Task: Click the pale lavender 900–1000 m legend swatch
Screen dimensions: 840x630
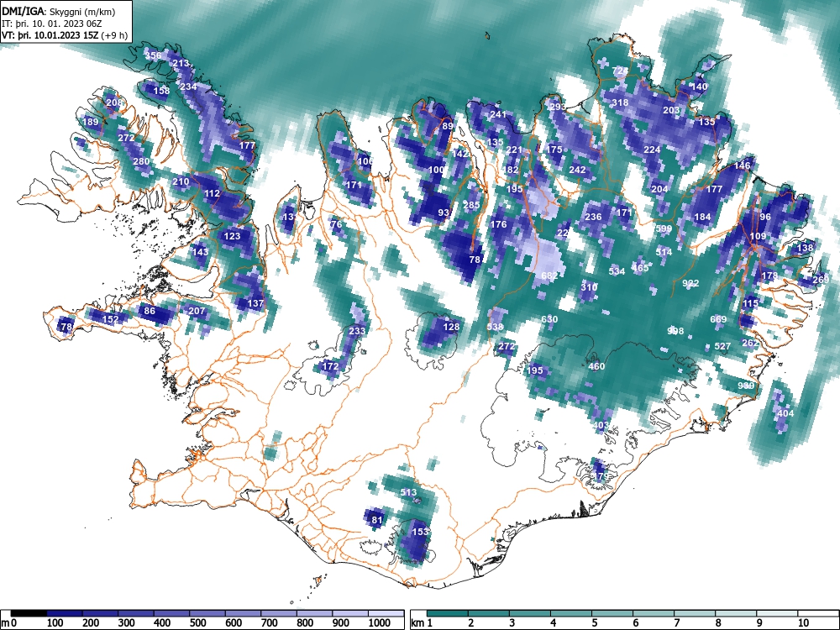Action: coord(350,613)
